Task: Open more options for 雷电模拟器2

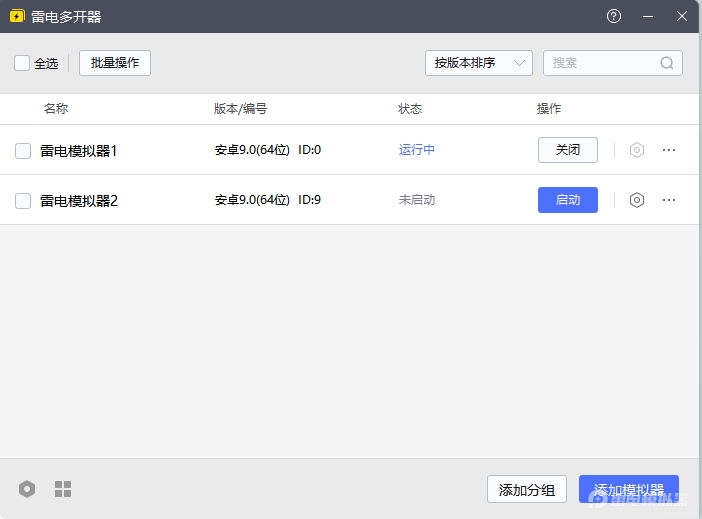Action: coord(669,200)
